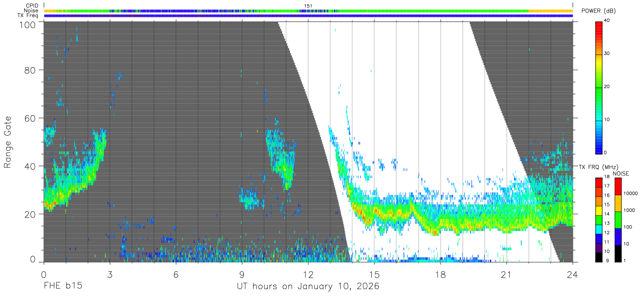Click the 17 tick on TX frequency scale
Screen dimensions: 644x297
click(607, 186)
